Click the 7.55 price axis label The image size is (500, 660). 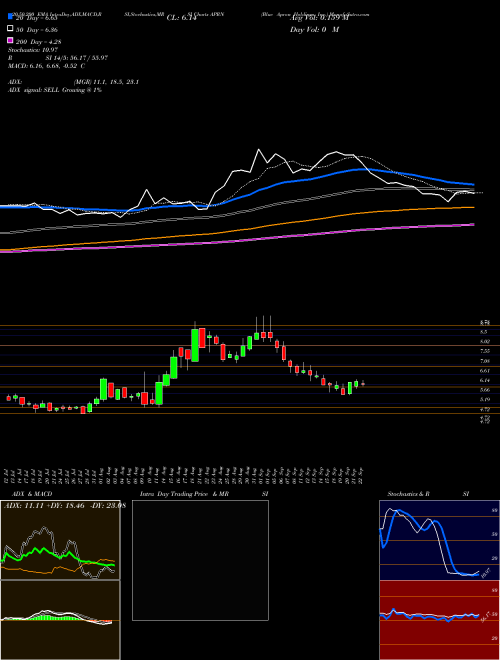[x=485, y=351]
